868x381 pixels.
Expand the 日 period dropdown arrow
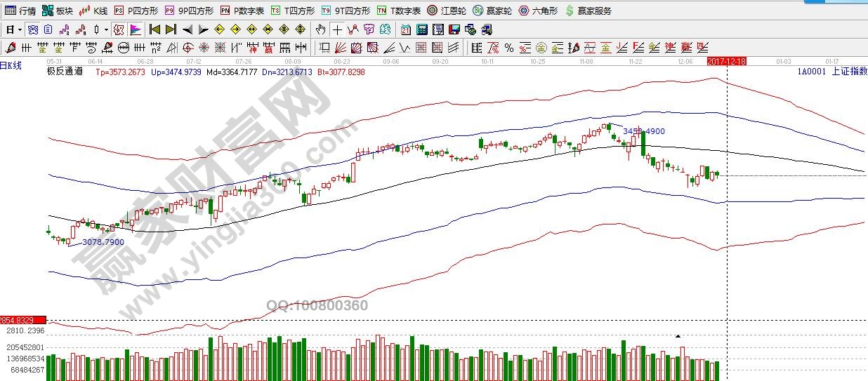(x=20, y=29)
